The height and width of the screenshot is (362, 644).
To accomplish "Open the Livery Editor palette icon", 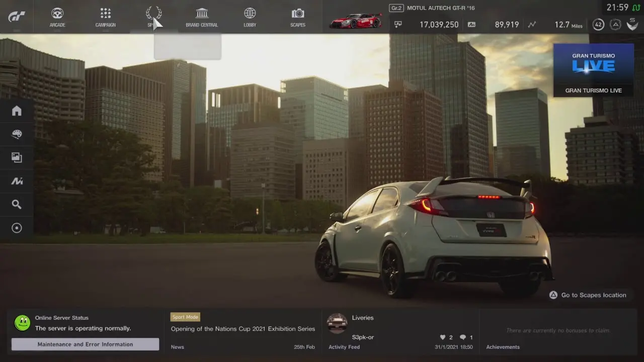I will [x=17, y=134].
